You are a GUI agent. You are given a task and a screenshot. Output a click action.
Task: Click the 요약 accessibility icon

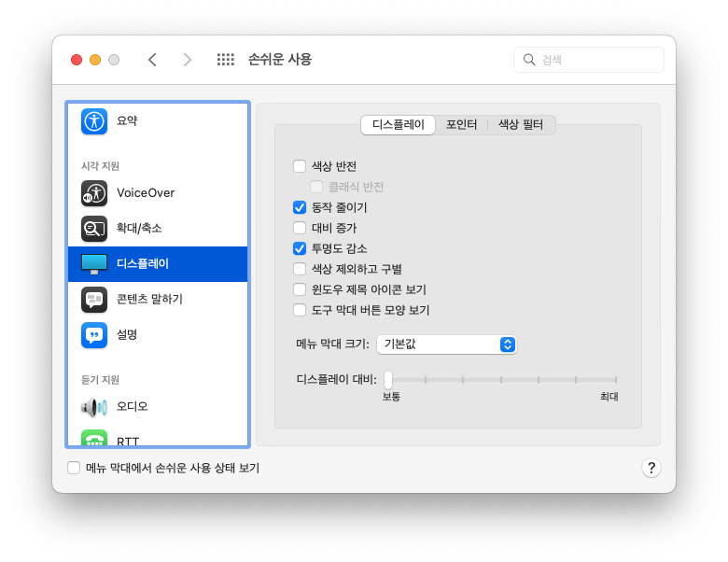94,121
